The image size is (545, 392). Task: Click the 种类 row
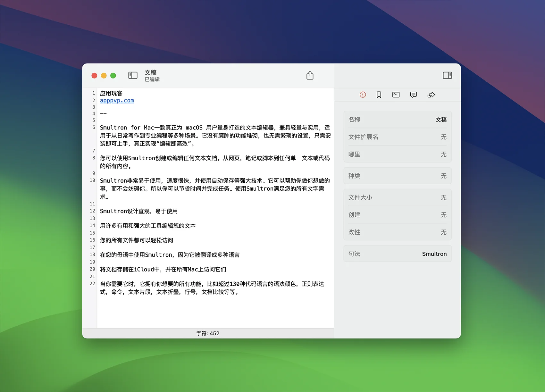coord(398,176)
